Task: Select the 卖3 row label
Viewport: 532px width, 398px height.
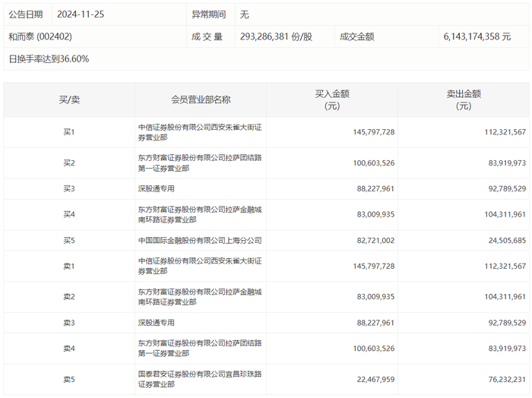Action: (x=69, y=323)
